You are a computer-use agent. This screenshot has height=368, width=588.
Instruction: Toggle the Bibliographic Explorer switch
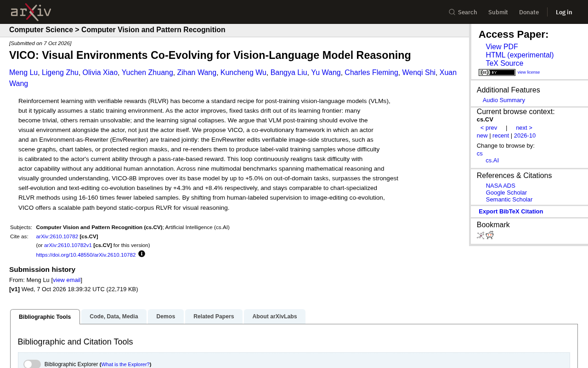click(x=32, y=364)
